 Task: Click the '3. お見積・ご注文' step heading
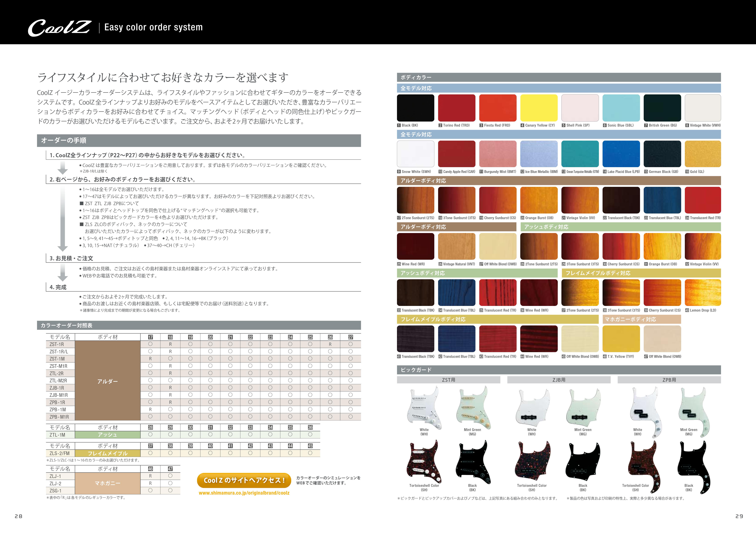click(71, 258)
